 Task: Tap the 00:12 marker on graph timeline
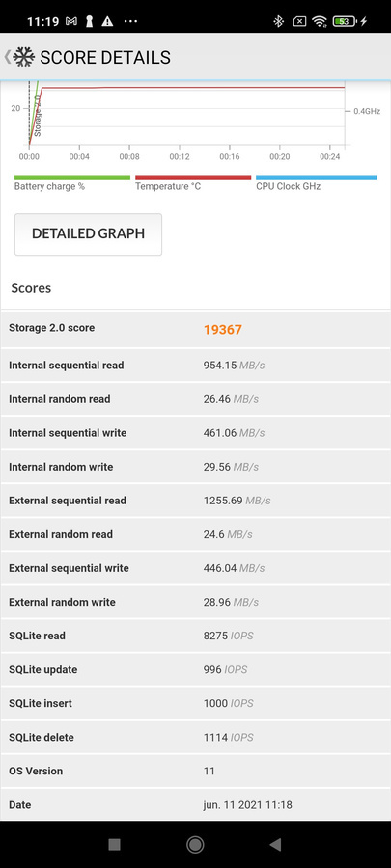pos(180,157)
